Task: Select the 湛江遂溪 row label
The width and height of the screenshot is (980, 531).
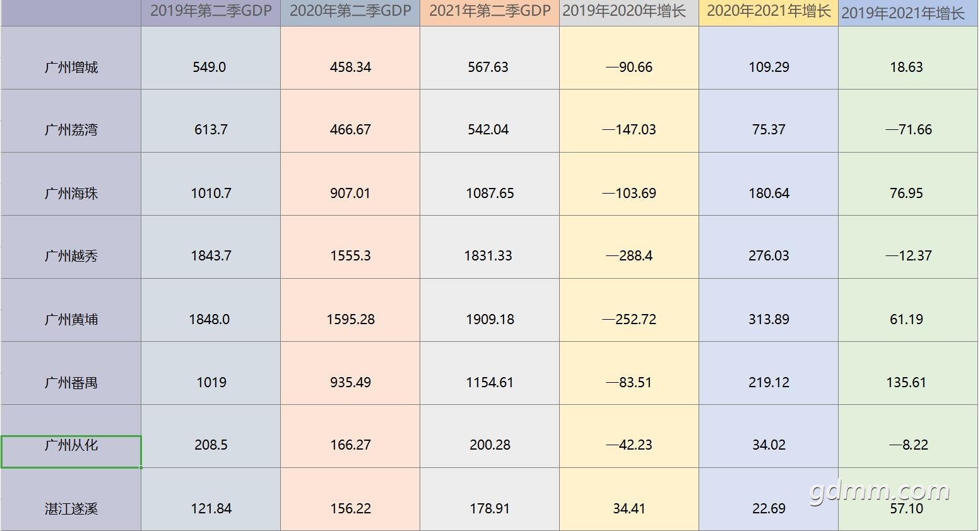Action: click(x=71, y=499)
